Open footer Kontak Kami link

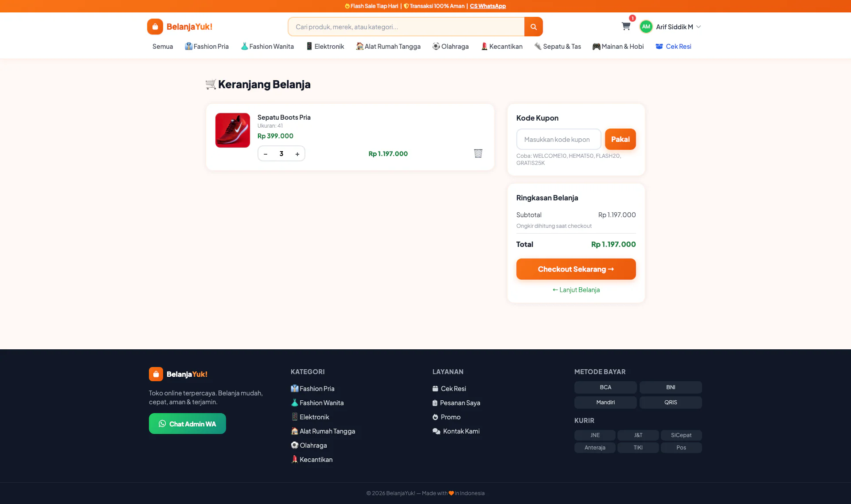pos(456,431)
